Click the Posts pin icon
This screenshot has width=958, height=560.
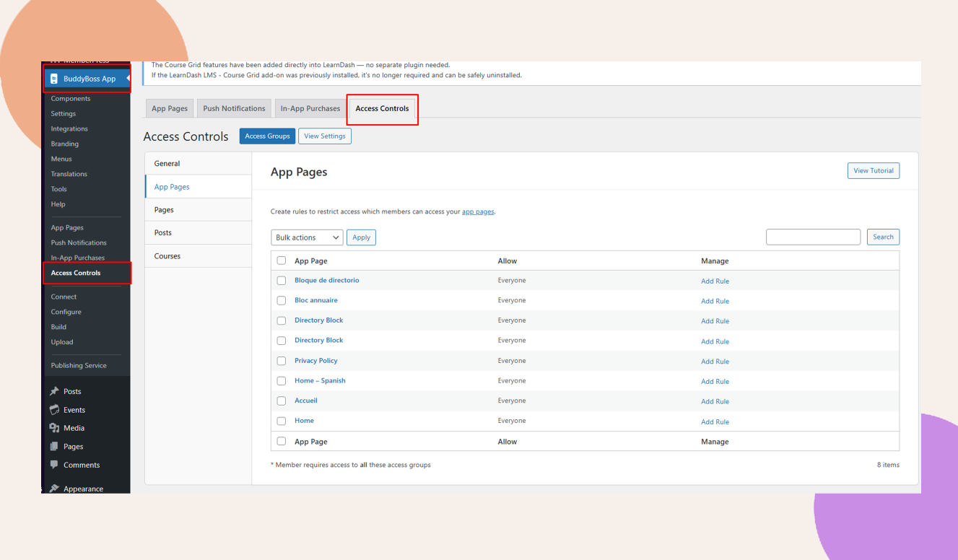(x=54, y=391)
